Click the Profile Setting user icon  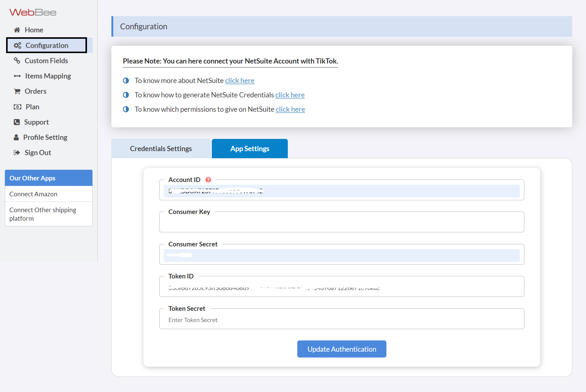[x=16, y=137]
